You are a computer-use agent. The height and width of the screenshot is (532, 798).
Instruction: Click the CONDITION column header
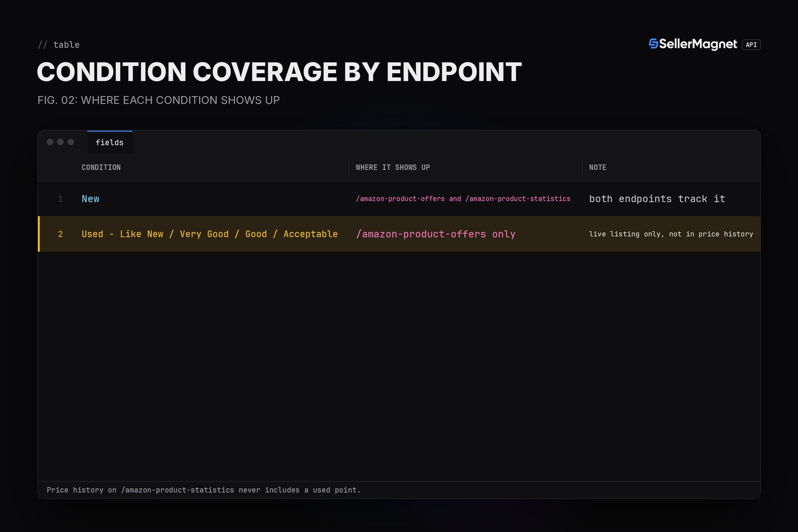click(101, 167)
